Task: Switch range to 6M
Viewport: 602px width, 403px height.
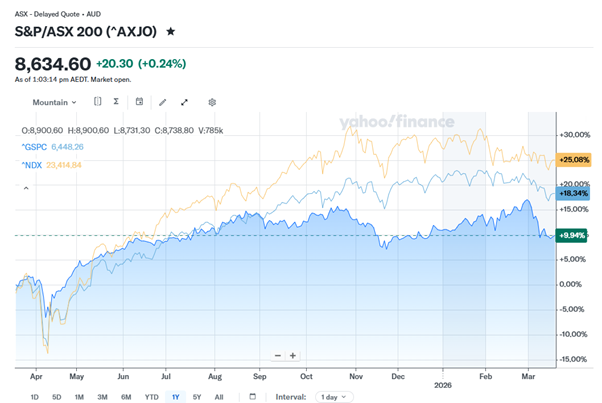Action: click(126, 397)
